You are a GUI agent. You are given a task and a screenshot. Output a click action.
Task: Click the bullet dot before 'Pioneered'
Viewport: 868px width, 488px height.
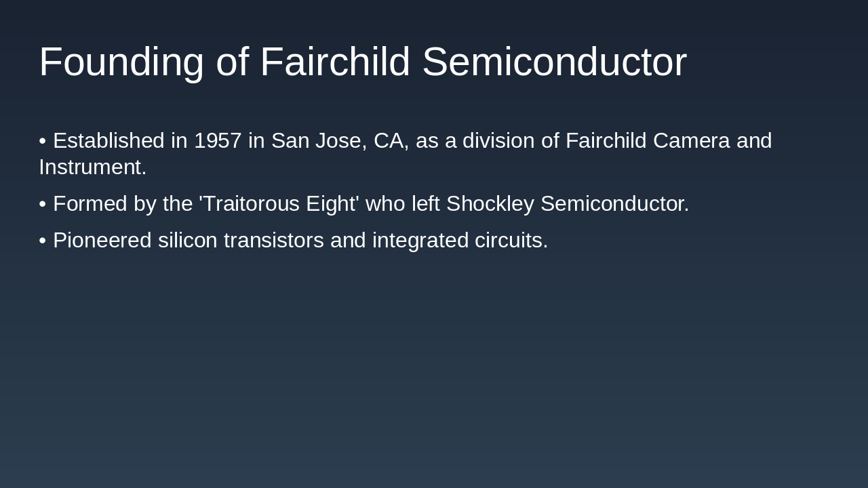(43, 241)
